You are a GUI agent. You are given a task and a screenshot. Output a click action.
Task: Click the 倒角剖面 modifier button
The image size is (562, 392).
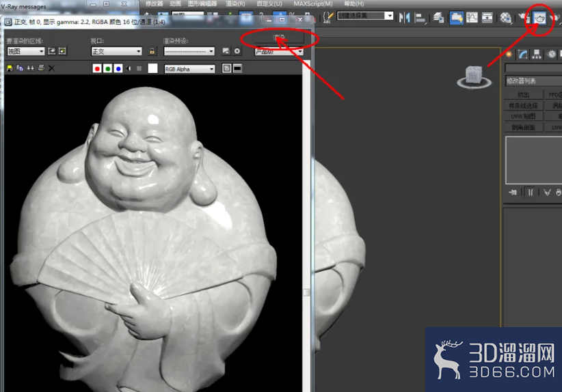tap(523, 128)
